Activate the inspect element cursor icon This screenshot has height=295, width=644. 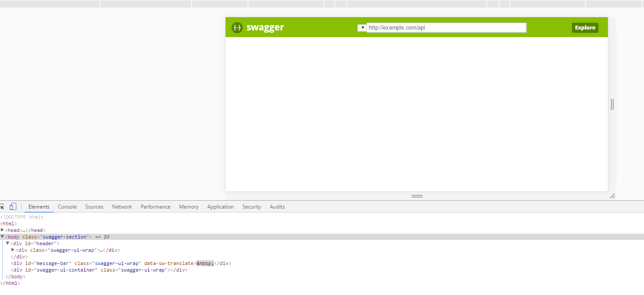(2, 206)
